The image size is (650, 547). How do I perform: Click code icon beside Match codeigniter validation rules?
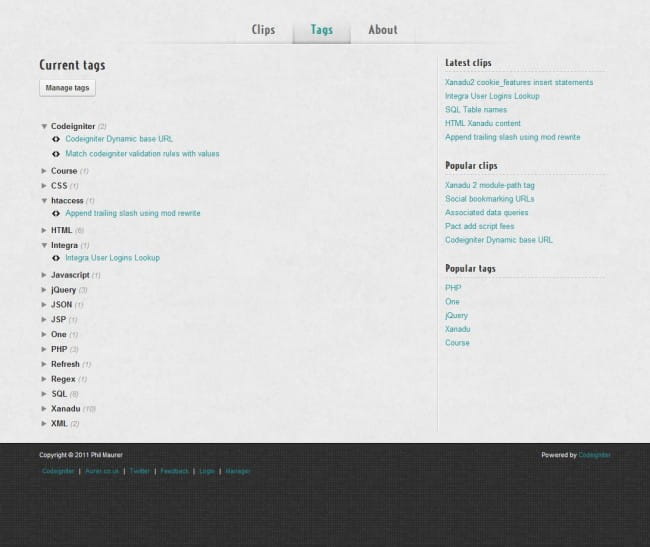coord(56,154)
